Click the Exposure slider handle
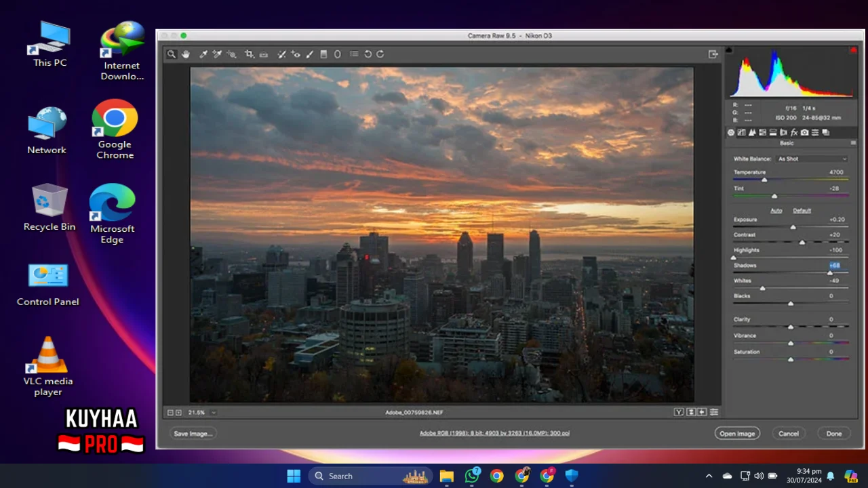The width and height of the screenshot is (868, 488). coord(793,227)
